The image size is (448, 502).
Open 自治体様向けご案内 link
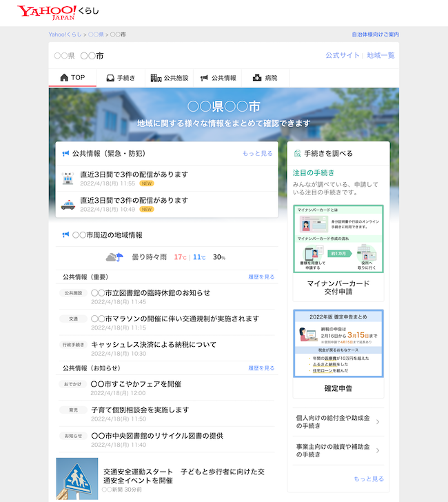coord(376,34)
